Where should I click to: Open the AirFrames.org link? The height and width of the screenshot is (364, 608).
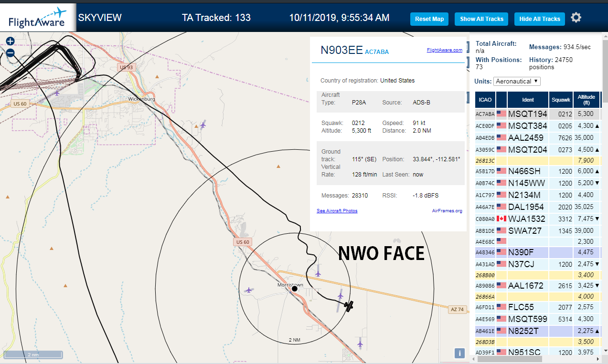[x=447, y=211]
